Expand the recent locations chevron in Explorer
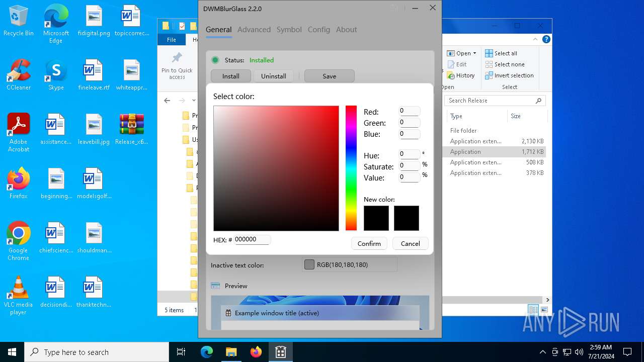 click(x=194, y=101)
